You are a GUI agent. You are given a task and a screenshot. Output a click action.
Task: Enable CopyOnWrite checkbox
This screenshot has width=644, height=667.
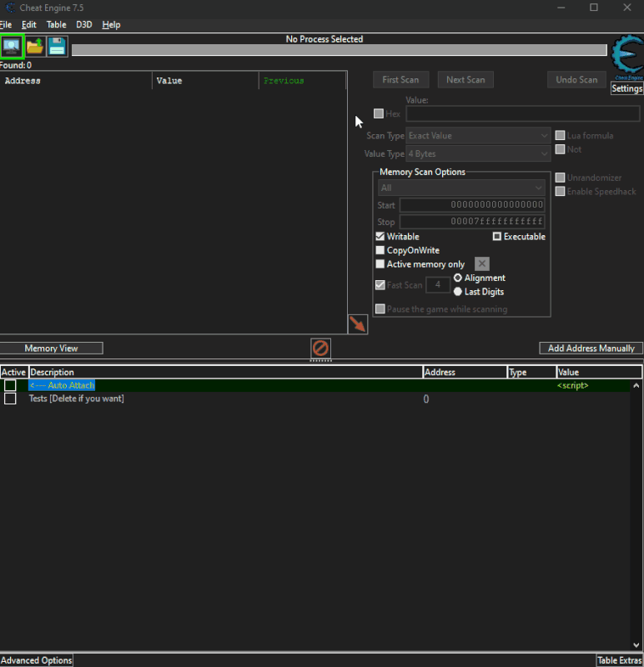380,250
